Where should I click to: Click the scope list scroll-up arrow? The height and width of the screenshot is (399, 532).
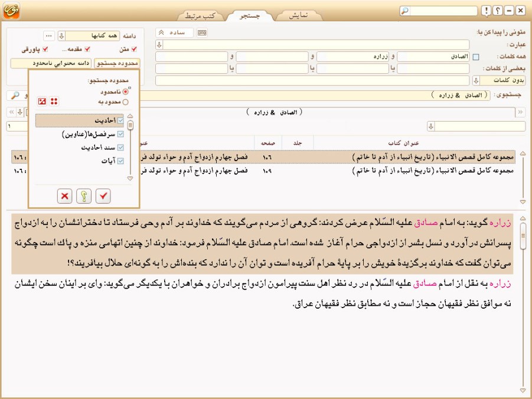tap(130, 116)
